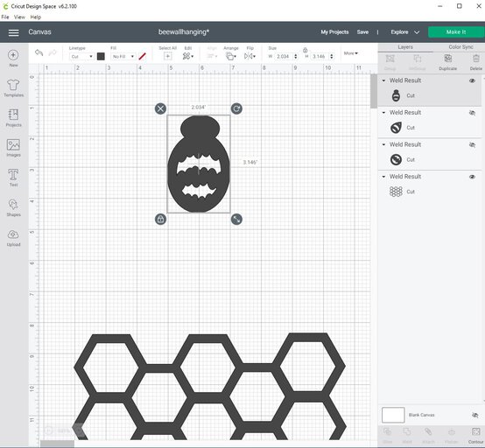
Task: Click the Group layers icon
Action: (390, 62)
